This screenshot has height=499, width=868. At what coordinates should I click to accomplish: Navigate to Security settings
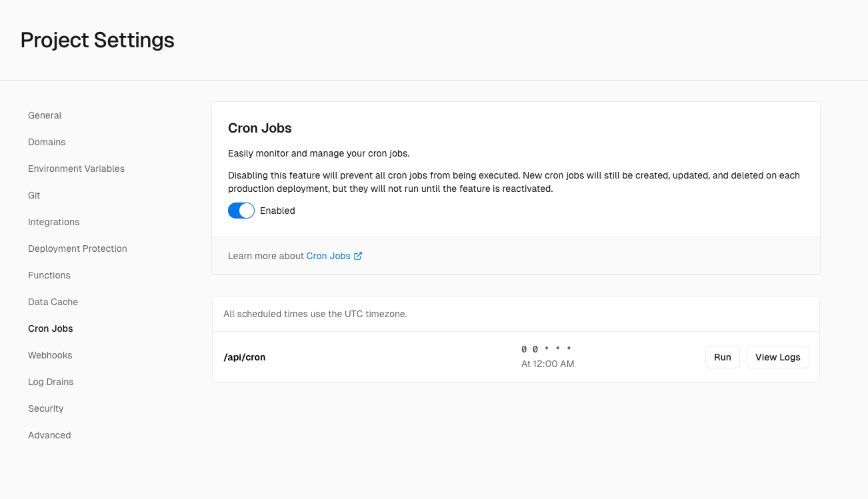pos(46,408)
